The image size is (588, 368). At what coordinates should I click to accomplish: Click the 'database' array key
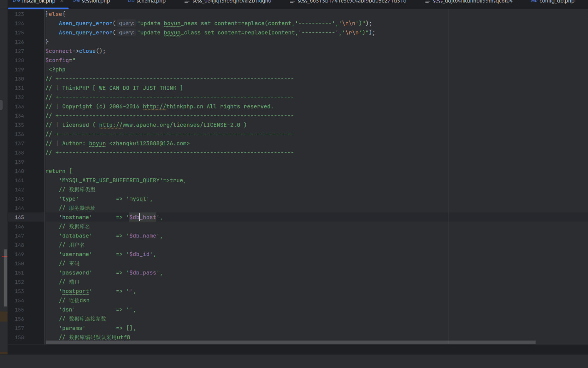(x=76, y=236)
